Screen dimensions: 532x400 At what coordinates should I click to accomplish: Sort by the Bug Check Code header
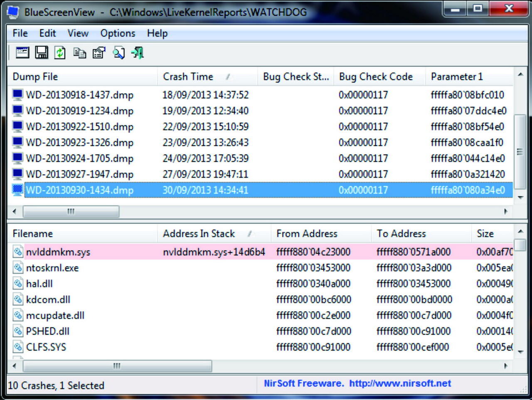tap(376, 77)
